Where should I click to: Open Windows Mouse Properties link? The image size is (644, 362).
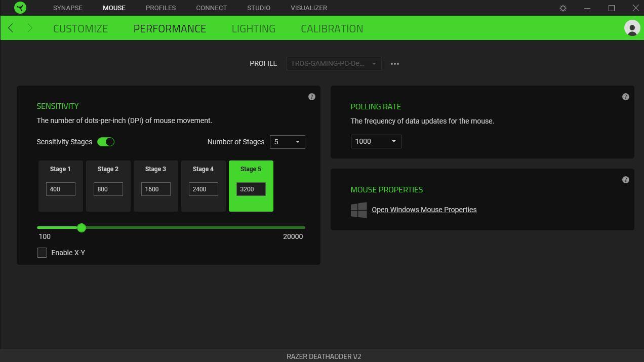click(424, 210)
